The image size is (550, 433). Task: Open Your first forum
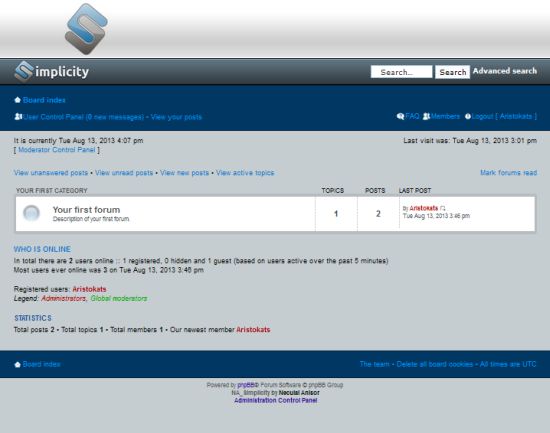86,210
